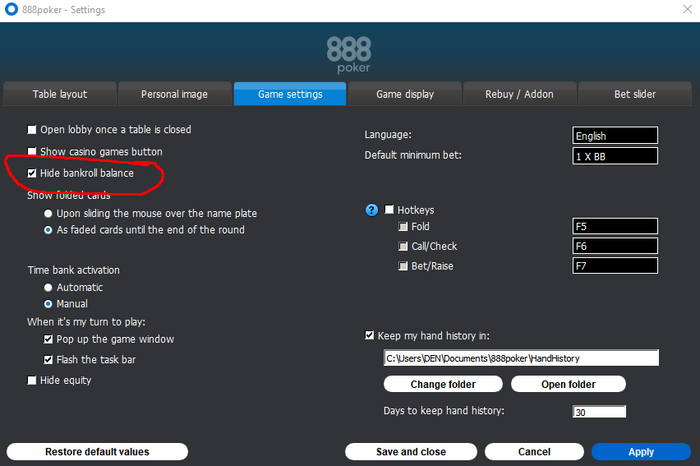Click the Change folder button
Viewport: 700px width, 466px height.
pos(443,384)
